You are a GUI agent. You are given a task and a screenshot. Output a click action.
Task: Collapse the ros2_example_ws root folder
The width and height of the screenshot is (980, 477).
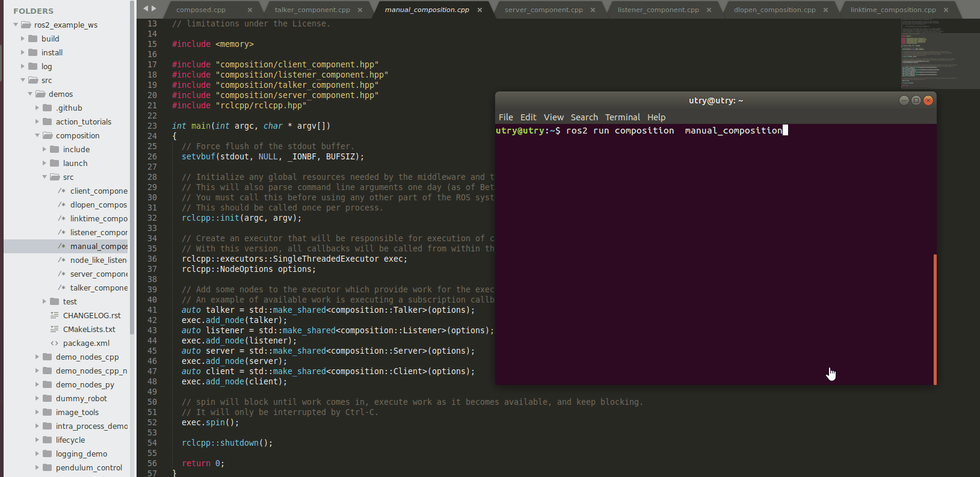tap(16, 25)
